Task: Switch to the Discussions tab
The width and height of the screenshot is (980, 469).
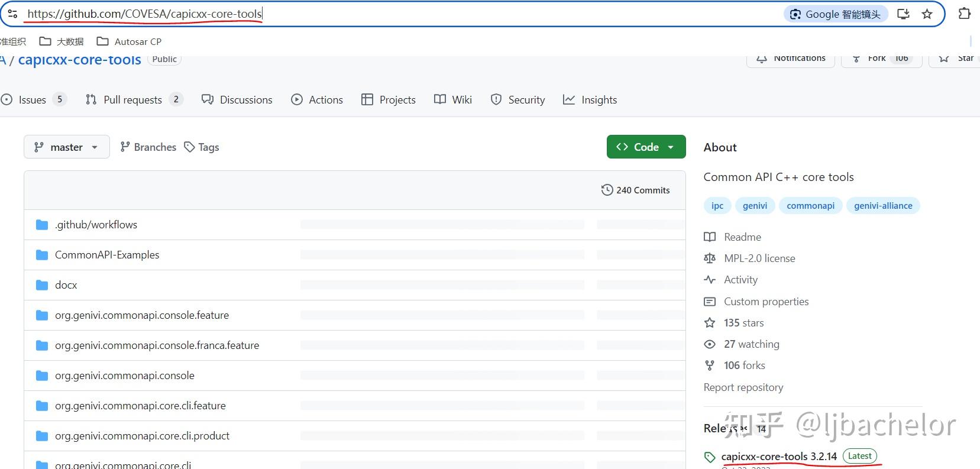Action: [237, 99]
